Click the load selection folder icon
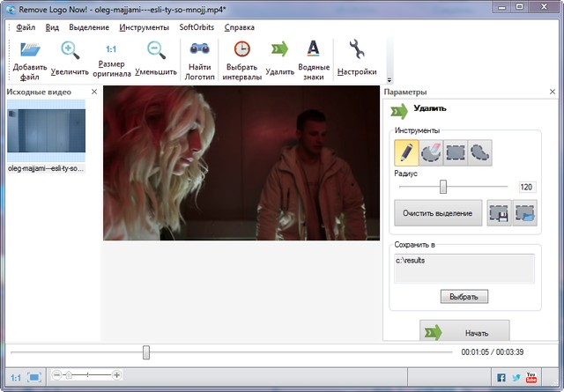The image size is (564, 392). tap(525, 213)
